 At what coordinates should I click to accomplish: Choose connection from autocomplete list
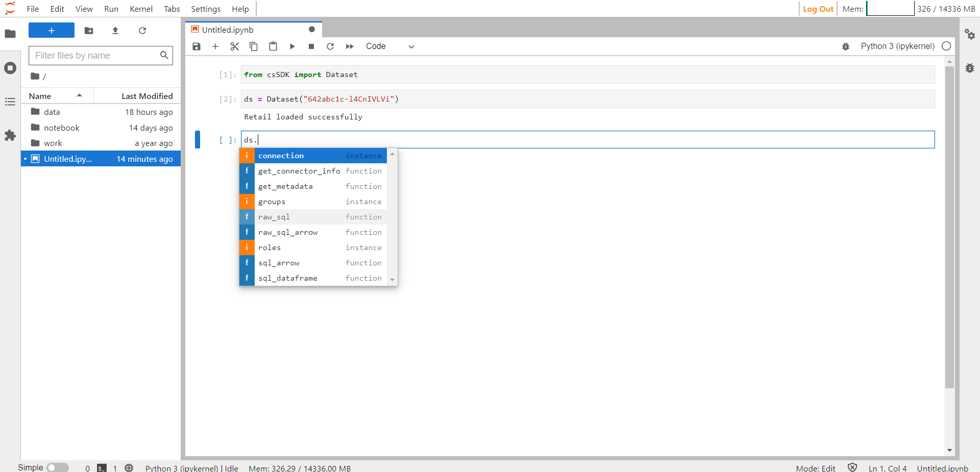[x=313, y=156]
